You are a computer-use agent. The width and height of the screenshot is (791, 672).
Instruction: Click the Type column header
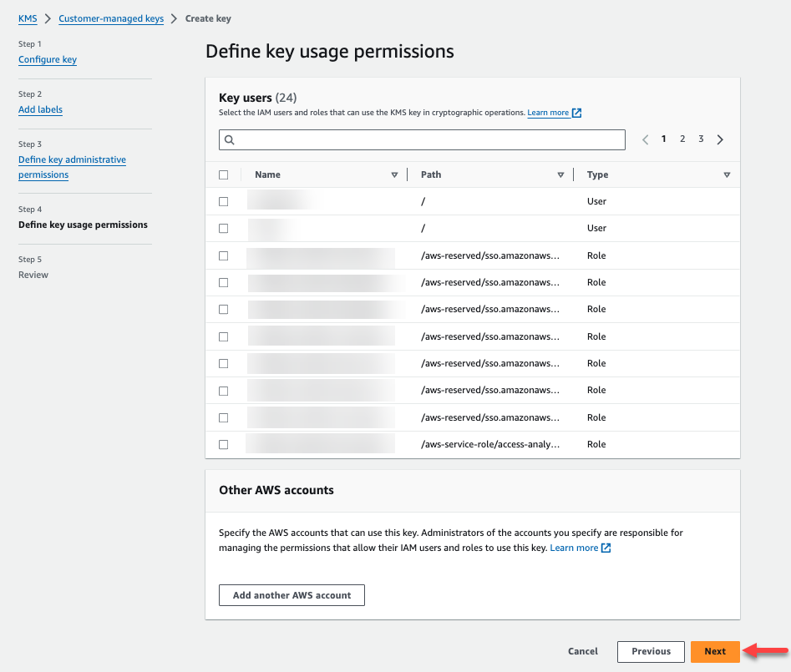coord(597,175)
